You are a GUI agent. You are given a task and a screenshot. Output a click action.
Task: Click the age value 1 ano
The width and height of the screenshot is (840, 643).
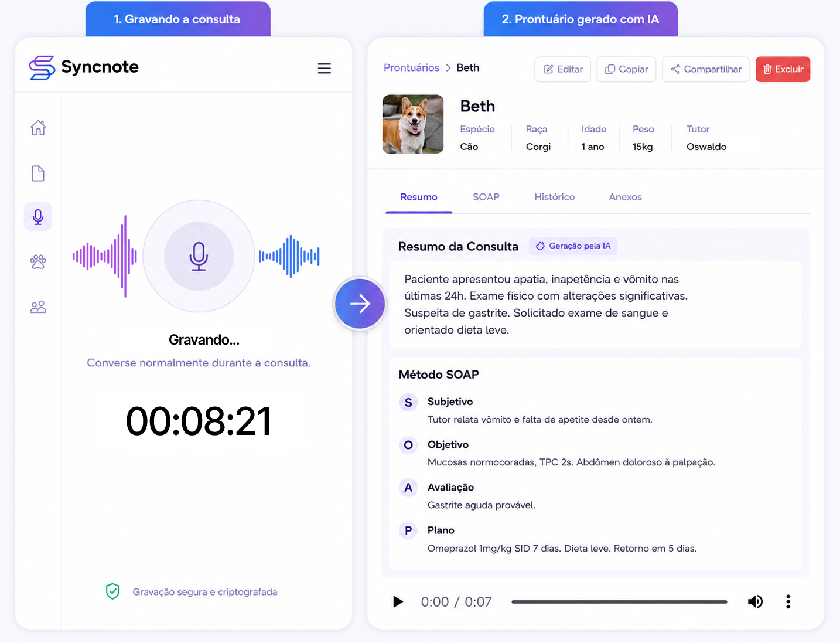coord(593,147)
